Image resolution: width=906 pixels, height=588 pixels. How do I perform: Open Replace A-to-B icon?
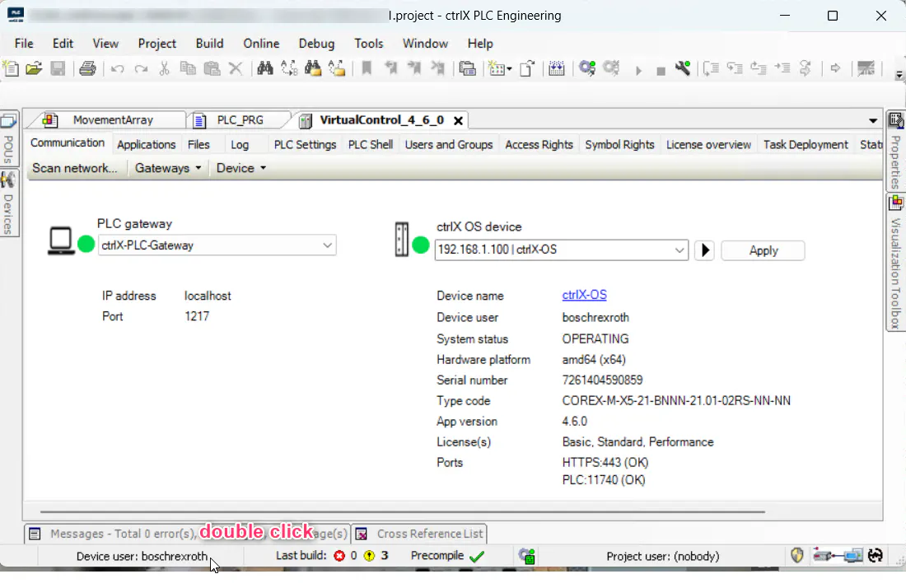pos(289,68)
